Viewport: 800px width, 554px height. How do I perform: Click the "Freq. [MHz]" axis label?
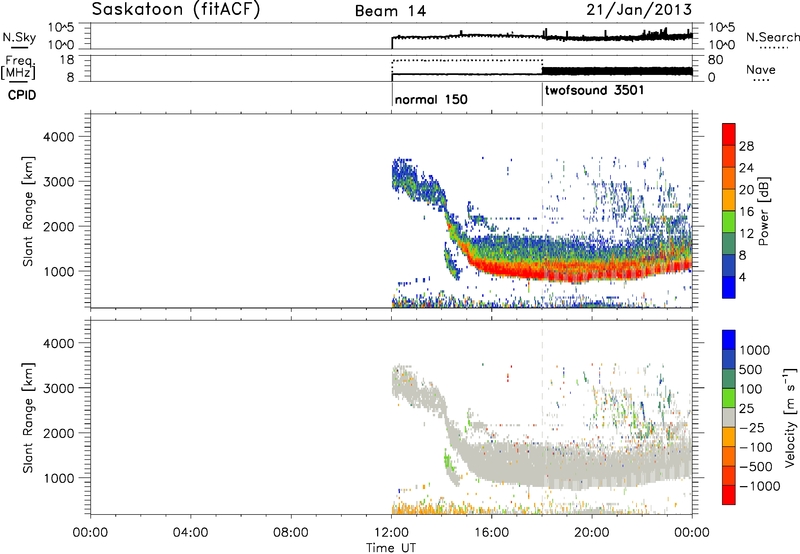[x=19, y=68]
